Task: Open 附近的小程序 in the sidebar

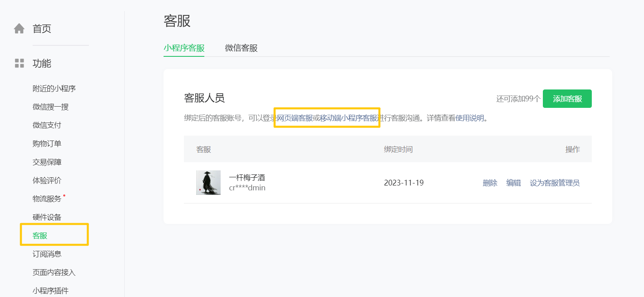Action: (54, 89)
